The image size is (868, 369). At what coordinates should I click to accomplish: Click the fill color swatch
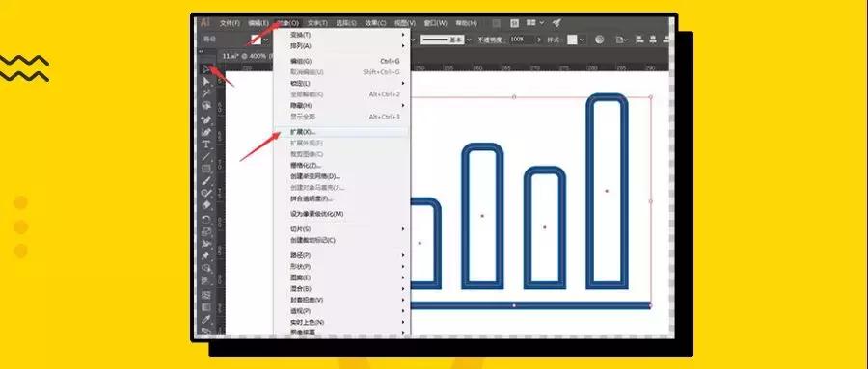pyautogui.click(x=257, y=40)
